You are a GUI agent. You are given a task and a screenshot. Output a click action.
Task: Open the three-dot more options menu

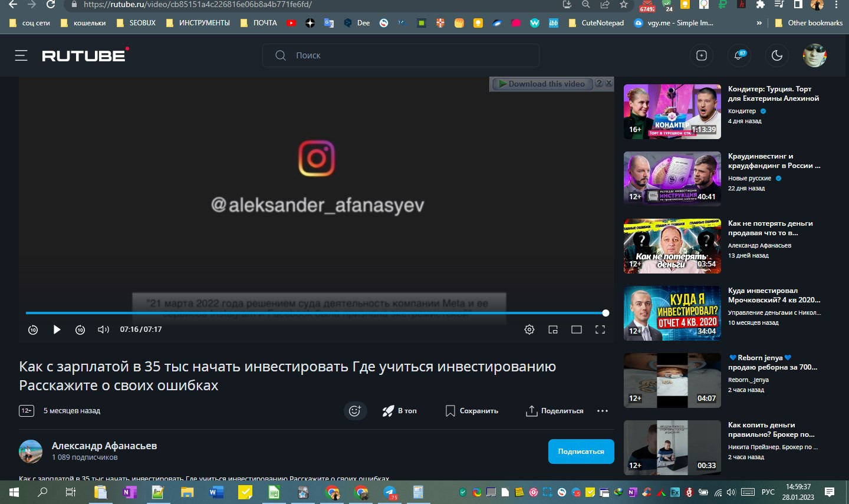603,411
